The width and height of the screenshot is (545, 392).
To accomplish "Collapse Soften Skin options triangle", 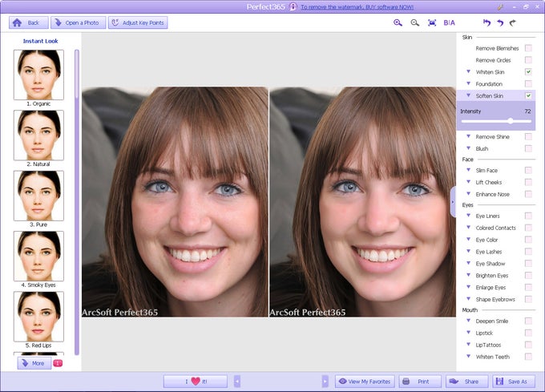I will tap(468, 95).
